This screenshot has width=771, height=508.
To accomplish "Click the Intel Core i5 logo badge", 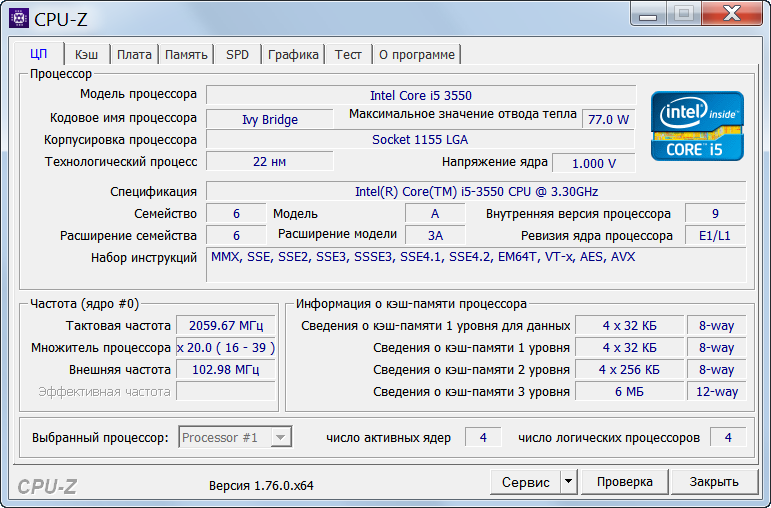I will [x=697, y=126].
